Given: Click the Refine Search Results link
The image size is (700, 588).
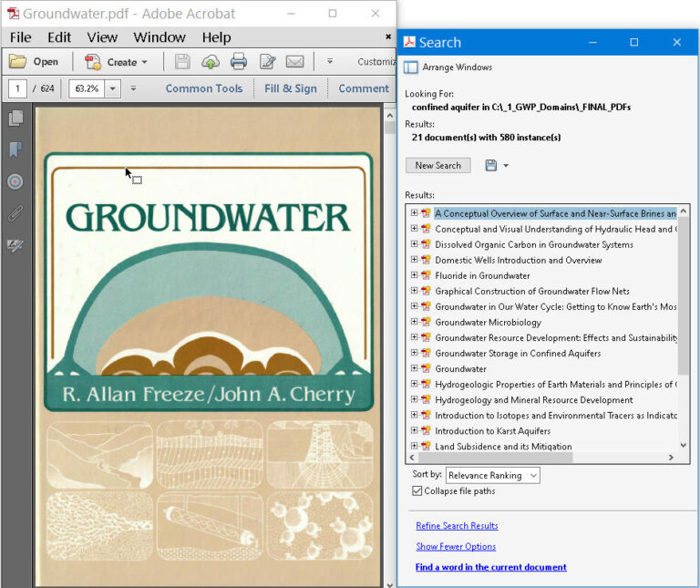Looking at the screenshot, I should [x=457, y=526].
